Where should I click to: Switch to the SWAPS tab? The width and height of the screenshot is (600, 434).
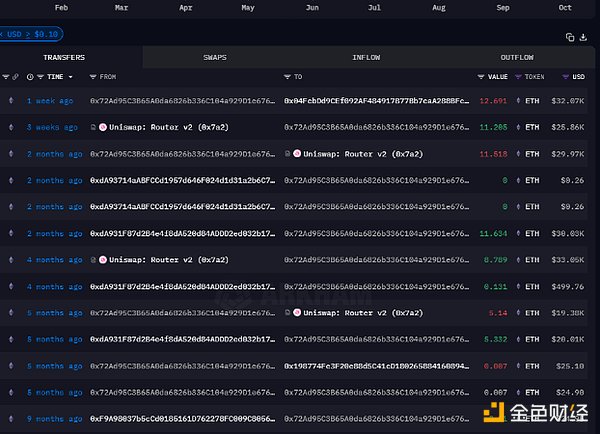point(214,58)
